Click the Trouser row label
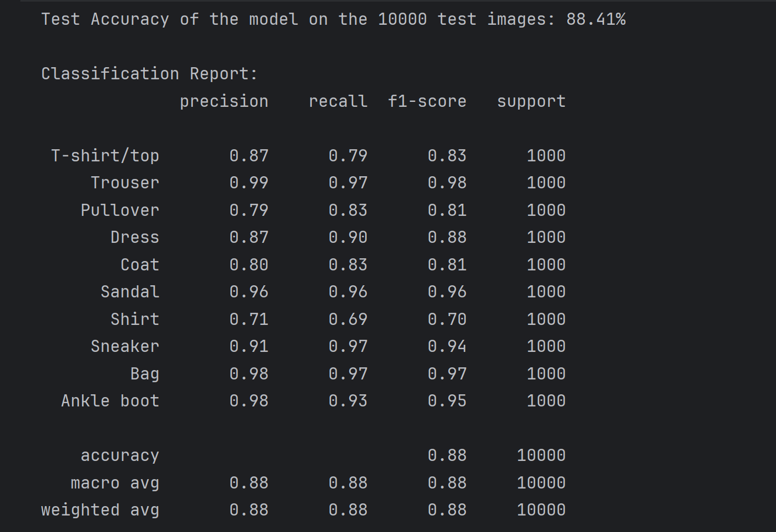 [x=125, y=183]
